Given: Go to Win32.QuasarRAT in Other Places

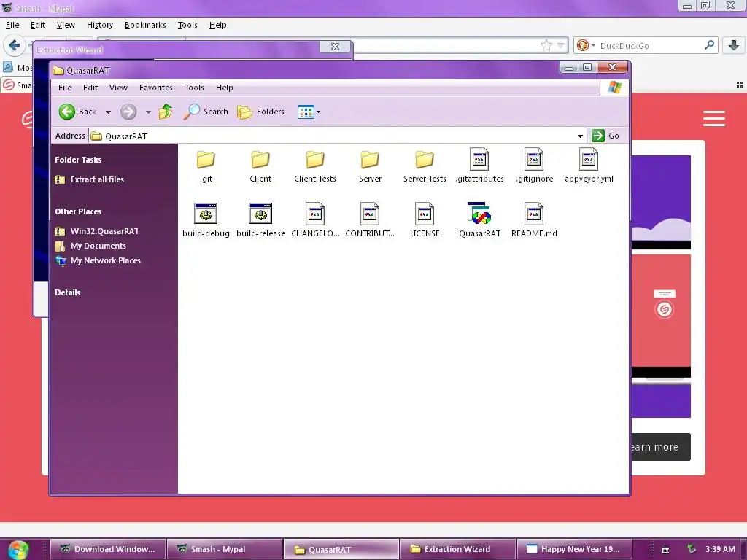Looking at the screenshot, I should (x=104, y=231).
